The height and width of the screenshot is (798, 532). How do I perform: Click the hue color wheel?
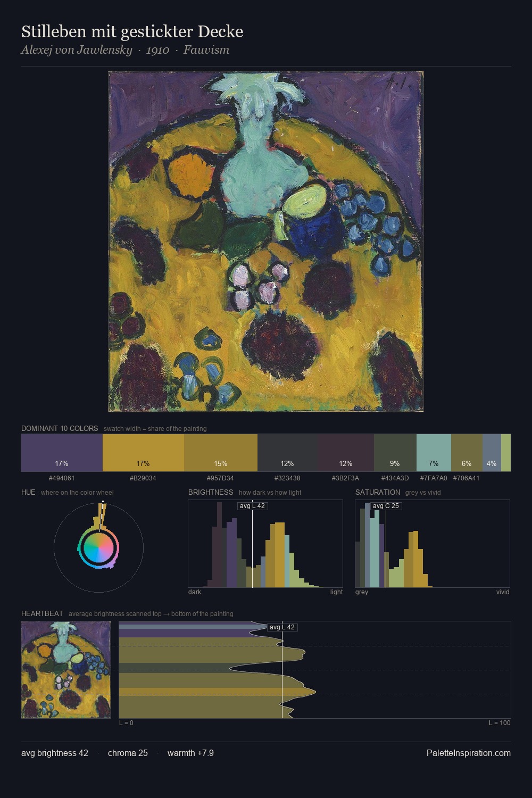[x=98, y=547]
